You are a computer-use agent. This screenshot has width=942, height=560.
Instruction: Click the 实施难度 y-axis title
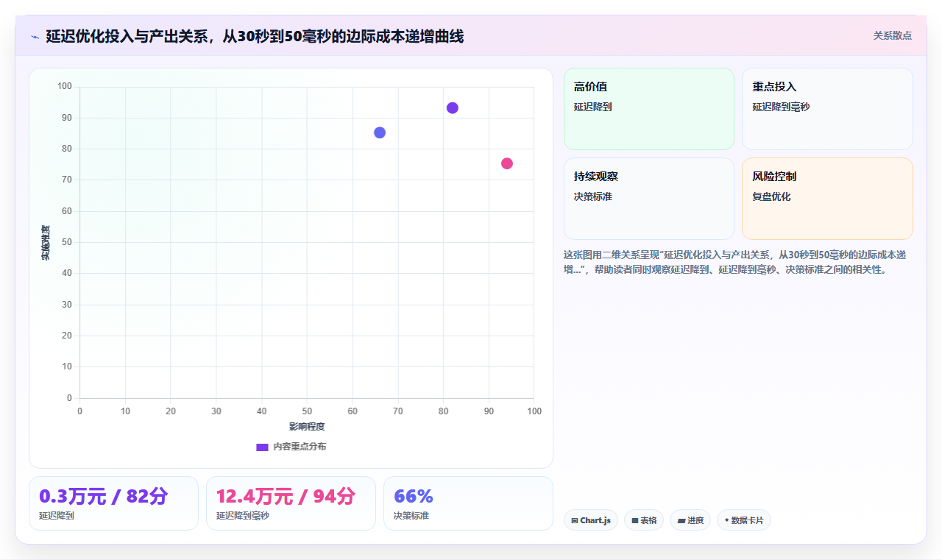(x=46, y=243)
